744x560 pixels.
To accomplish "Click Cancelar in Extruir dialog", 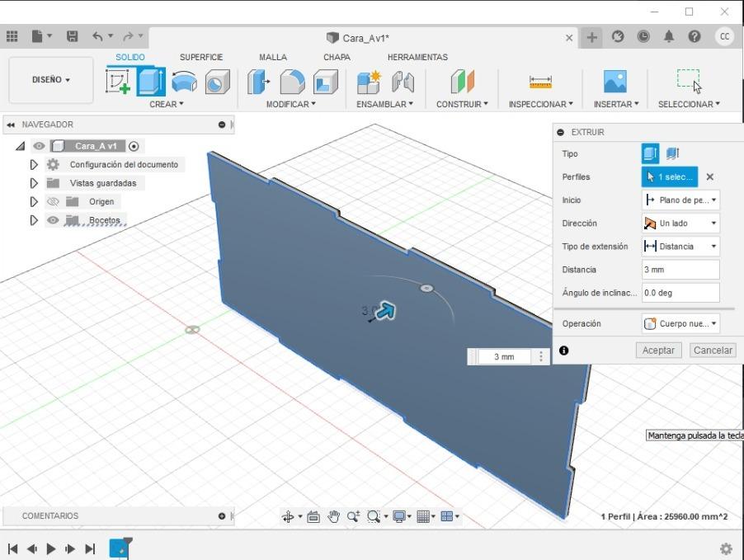I will click(713, 351).
